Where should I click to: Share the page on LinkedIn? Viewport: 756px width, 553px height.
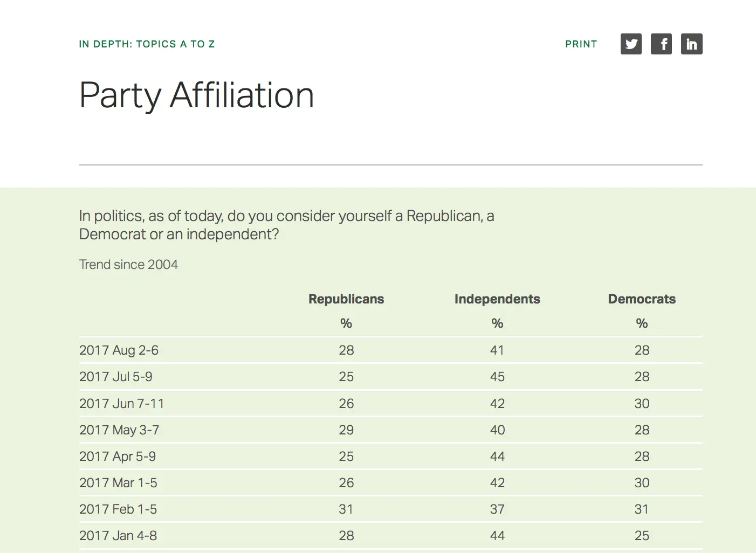(691, 44)
